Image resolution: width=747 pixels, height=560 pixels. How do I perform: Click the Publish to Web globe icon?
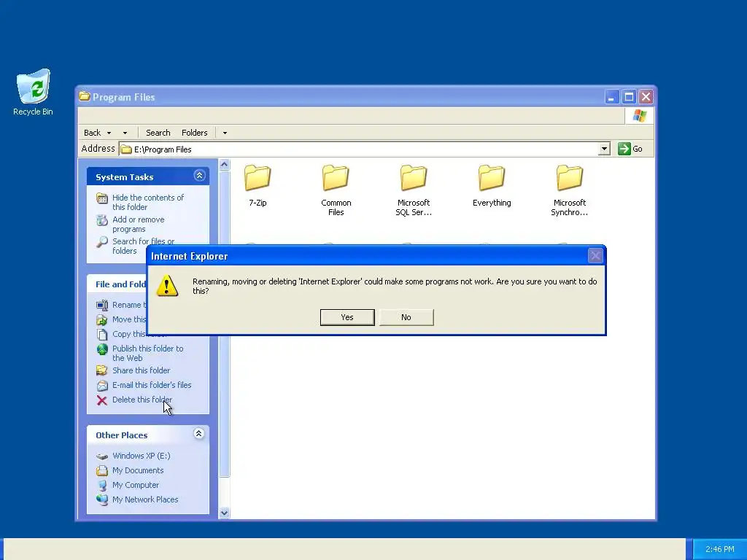coord(102,349)
